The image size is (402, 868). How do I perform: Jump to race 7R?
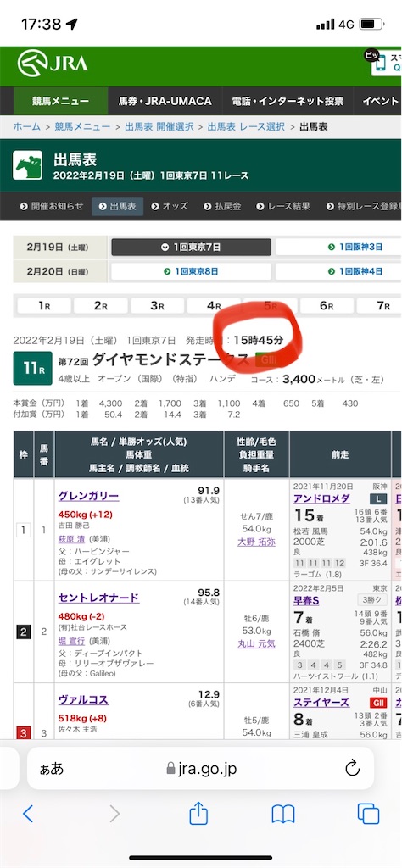pyautogui.click(x=379, y=305)
